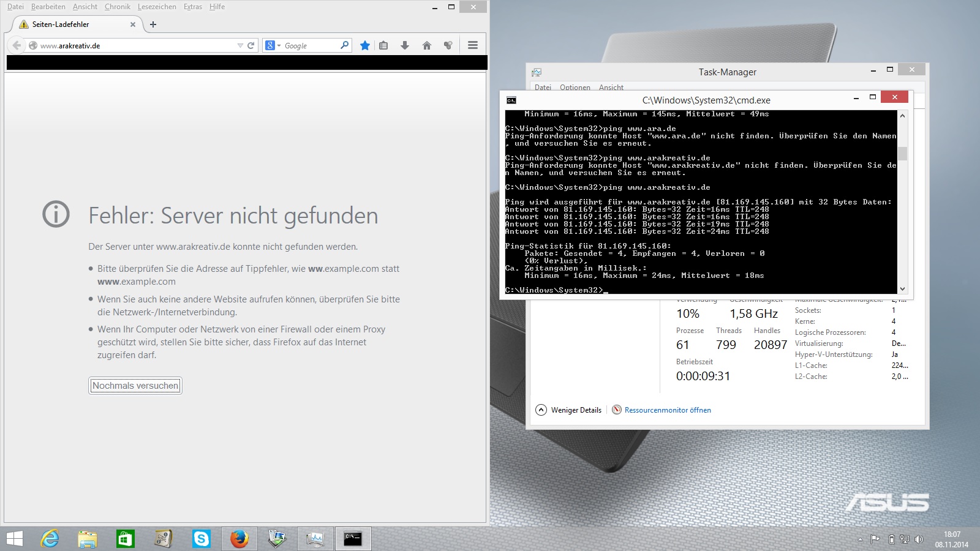
Task: Open the Windows Start button
Action: (14, 539)
